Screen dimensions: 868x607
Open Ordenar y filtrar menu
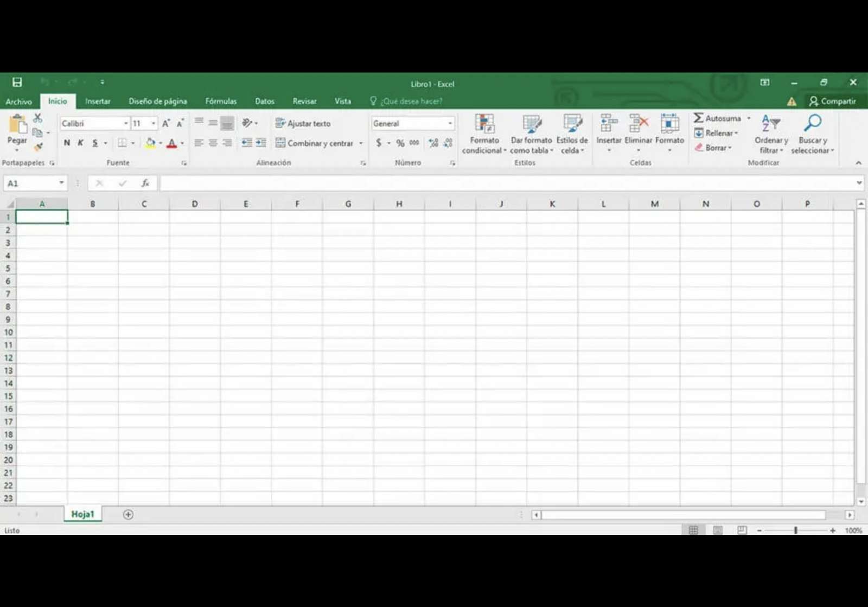[771, 134]
